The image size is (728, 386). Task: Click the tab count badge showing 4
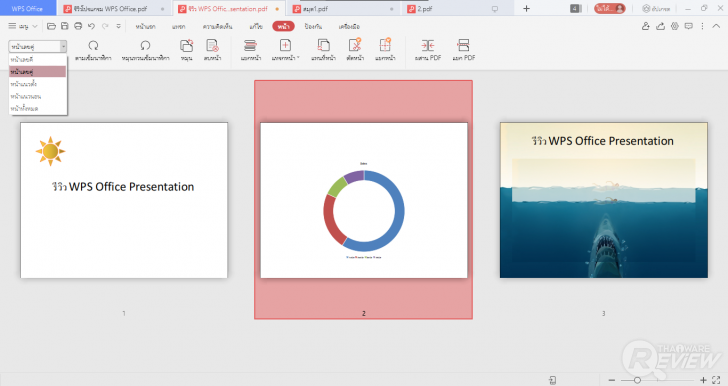point(575,8)
